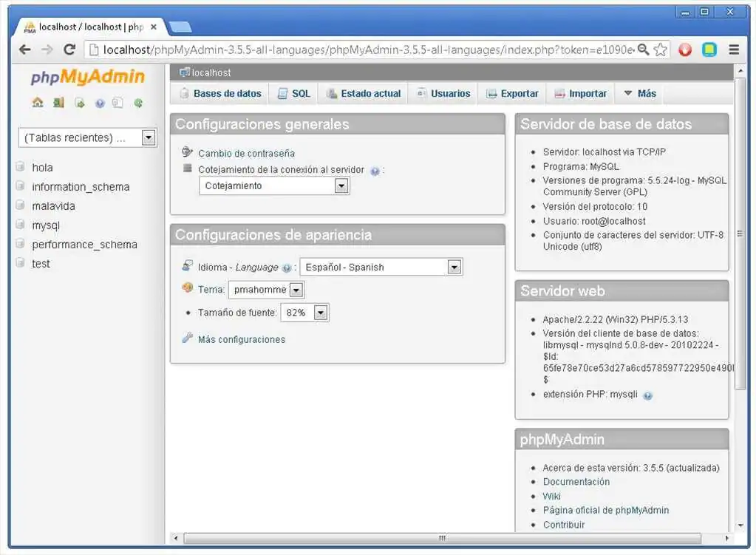Screen dimensions: 756x555
Task: Open the Español - Spanish language dropdown
Action: click(x=381, y=267)
